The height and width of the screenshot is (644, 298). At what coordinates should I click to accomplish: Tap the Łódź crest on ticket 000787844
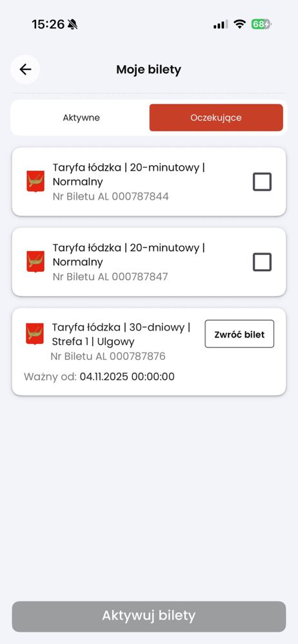pyautogui.click(x=35, y=182)
